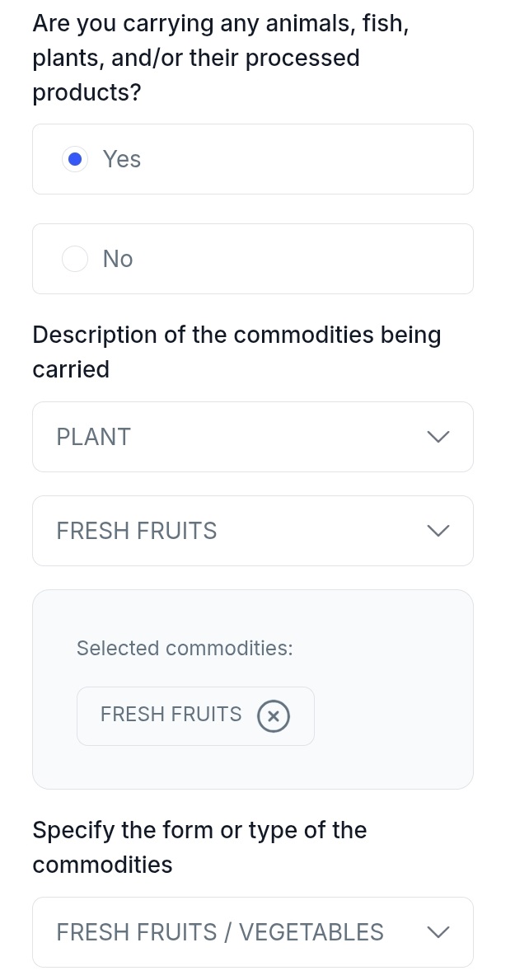Click the chevron arrow beside the FRESH FRUITS dropdown
The height and width of the screenshot is (980, 515).
point(438,531)
